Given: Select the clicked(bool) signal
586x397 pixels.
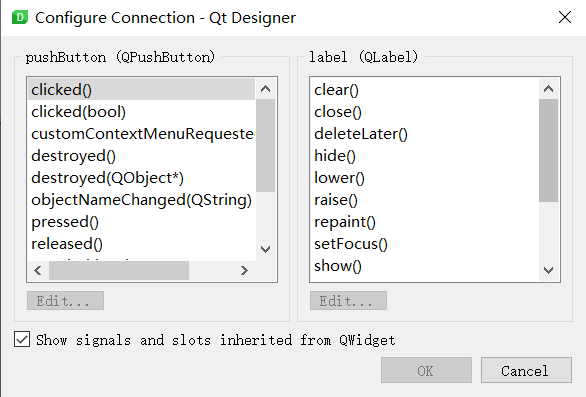Looking at the screenshot, I should (x=142, y=112).
